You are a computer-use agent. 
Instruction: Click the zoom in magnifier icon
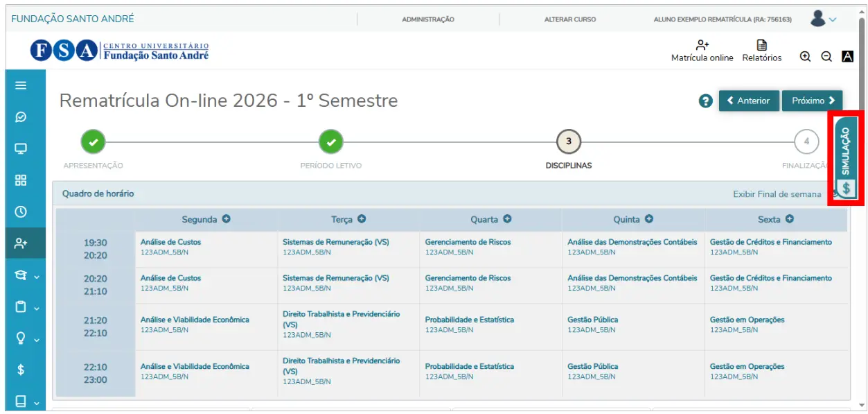[805, 57]
